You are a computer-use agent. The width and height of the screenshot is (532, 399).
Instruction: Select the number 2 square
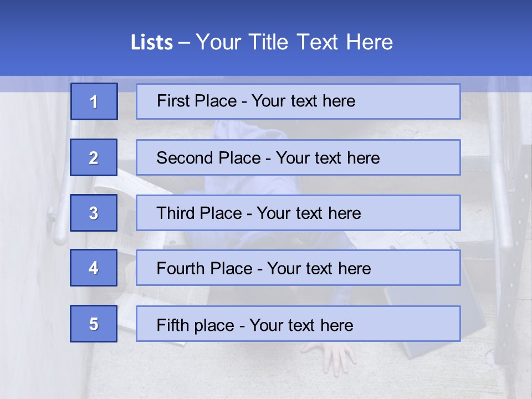click(x=94, y=157)
